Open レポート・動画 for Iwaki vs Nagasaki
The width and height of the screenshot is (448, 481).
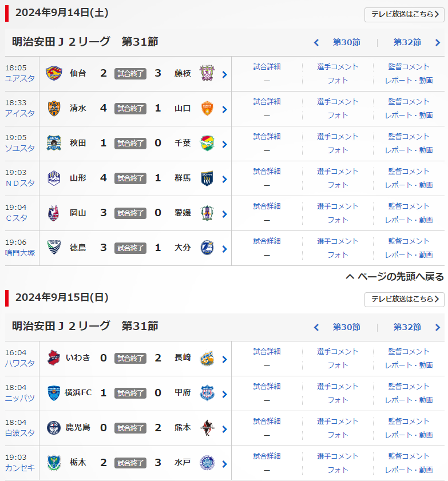409,365
